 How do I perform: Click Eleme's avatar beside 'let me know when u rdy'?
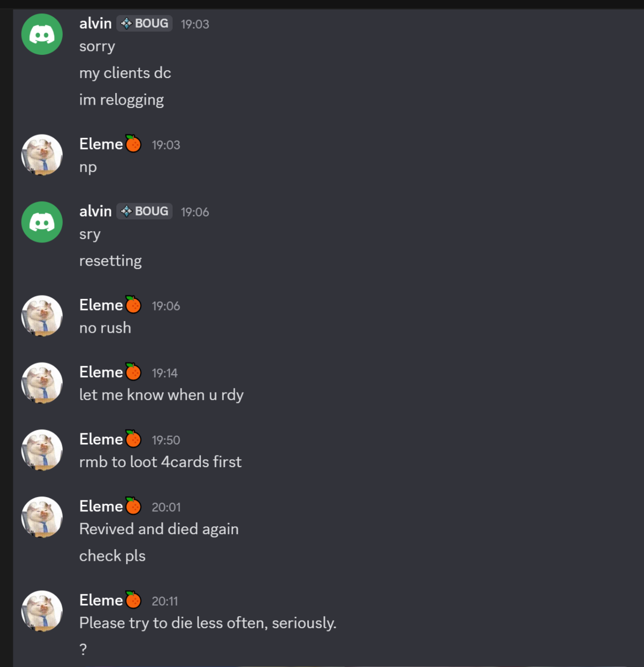[x=42, y=383]
